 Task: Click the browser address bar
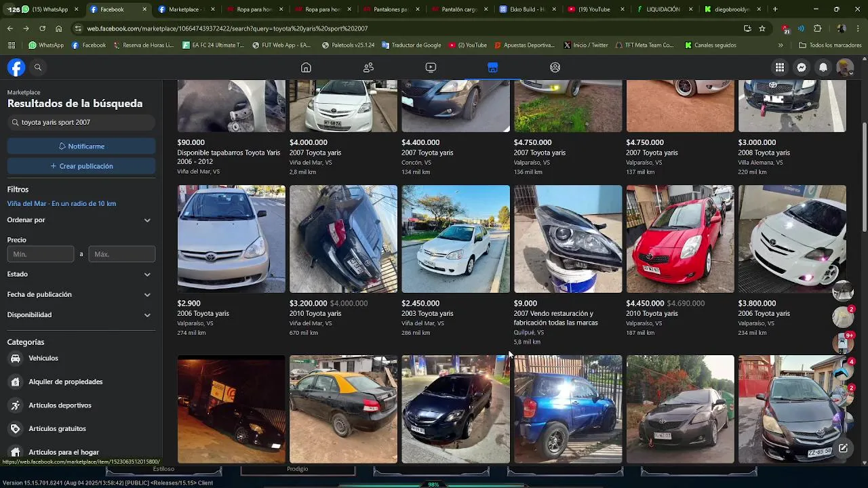(x=407, y=28)
